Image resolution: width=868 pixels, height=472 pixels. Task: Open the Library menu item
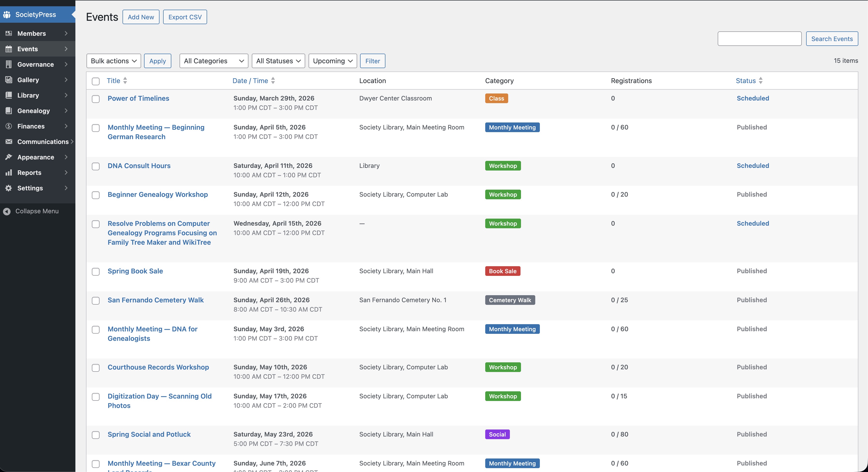pyautogui.click(x=28, y=95)
